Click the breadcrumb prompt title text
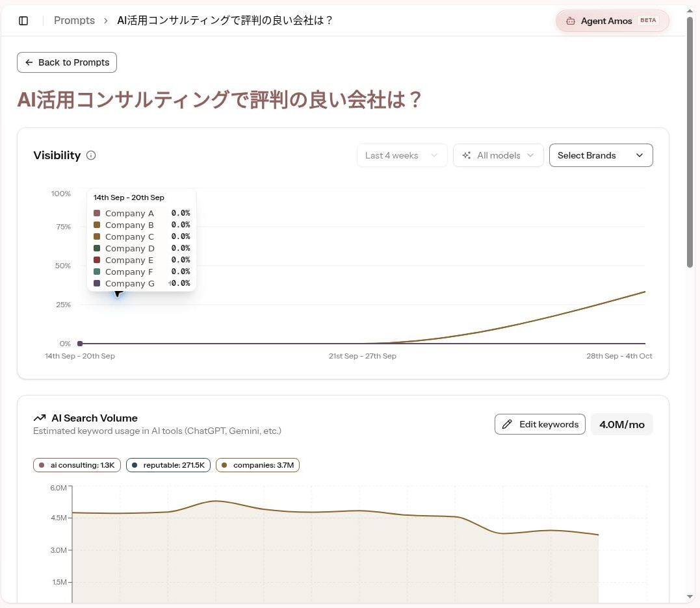This screenshot has height=608, width=700. [x=225, y=21]
